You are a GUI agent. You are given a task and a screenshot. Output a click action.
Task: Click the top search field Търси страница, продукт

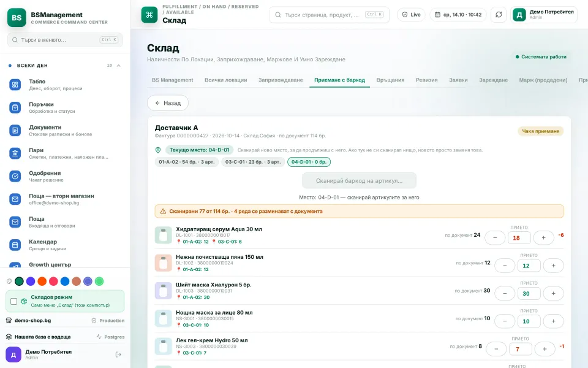point(330,15)
